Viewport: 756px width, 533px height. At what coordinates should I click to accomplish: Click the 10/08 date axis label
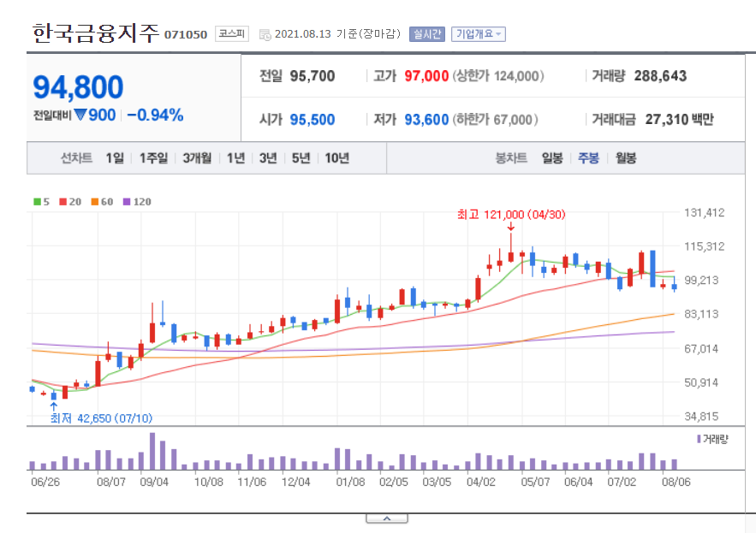(x=209, y=482)
